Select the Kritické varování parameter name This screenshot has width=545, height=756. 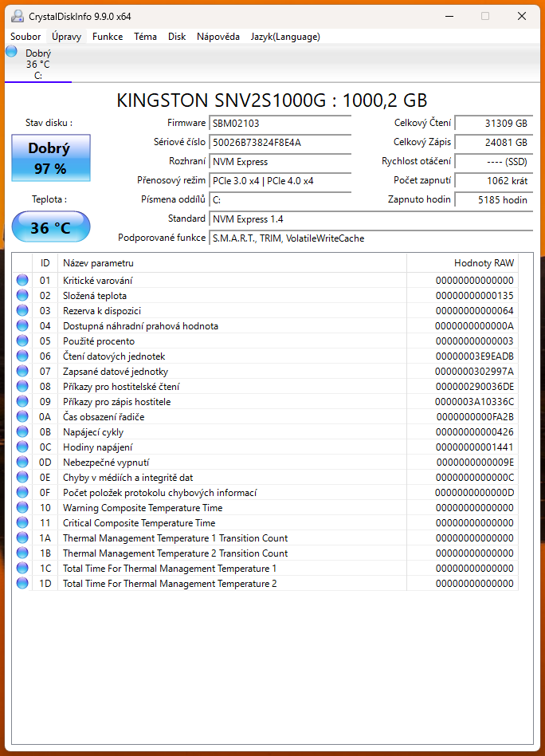[x=97, y=281]
